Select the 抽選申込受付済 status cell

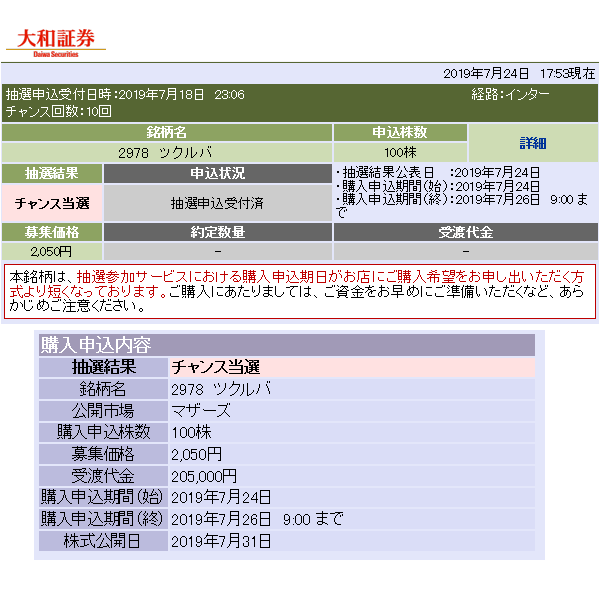point(218,203)
